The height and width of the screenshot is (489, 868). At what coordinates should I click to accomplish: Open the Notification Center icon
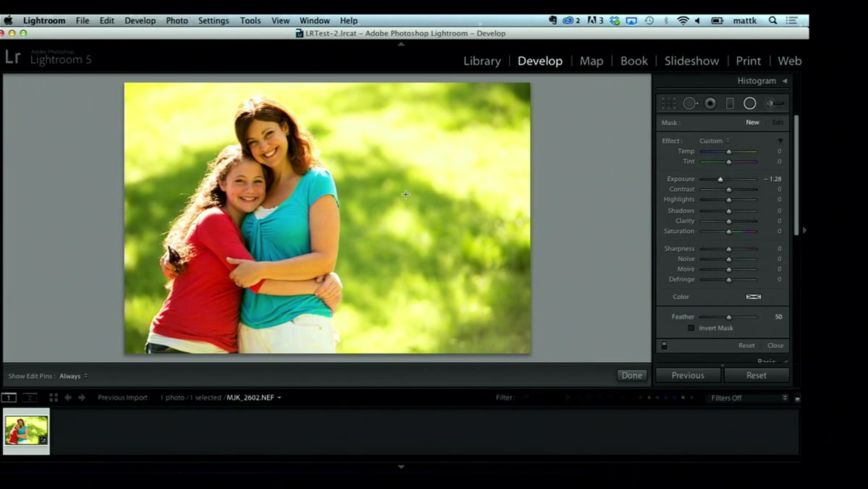pyautogui.click(x=792, y=20)
